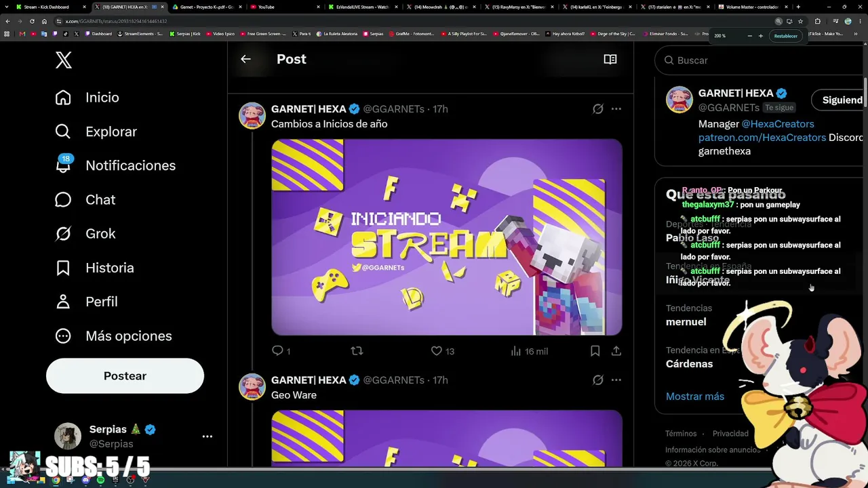Click Grok icon on 'Cambios a Inicios' post
The width and height of the screenshot is (868, 488).
pos(597,108)
